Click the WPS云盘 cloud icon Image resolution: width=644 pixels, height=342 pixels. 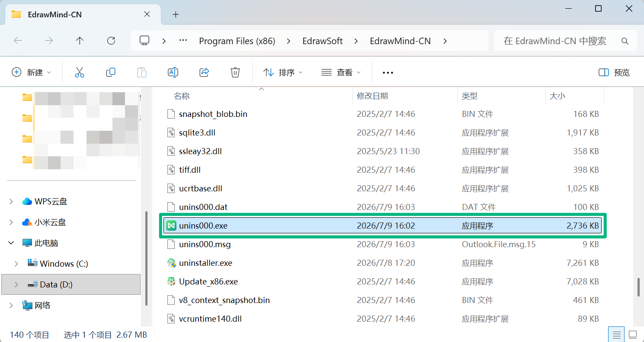tap(27, 201)
